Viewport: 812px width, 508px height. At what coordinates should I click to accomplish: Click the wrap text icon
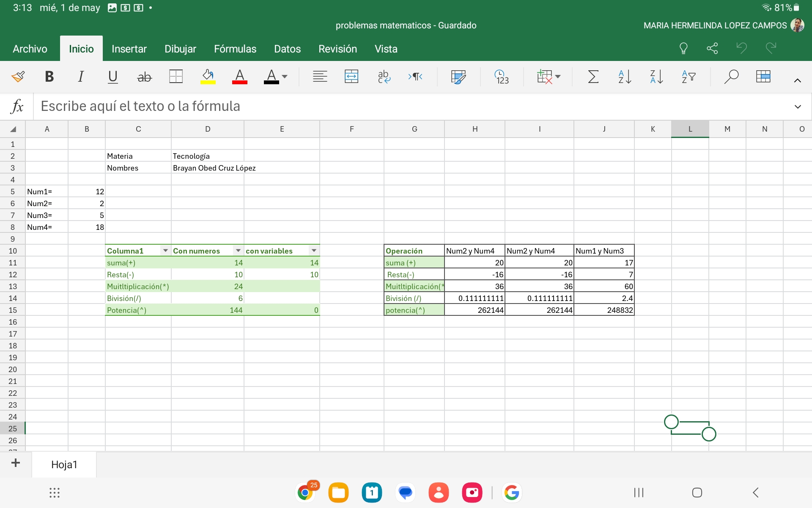[384, 77]
